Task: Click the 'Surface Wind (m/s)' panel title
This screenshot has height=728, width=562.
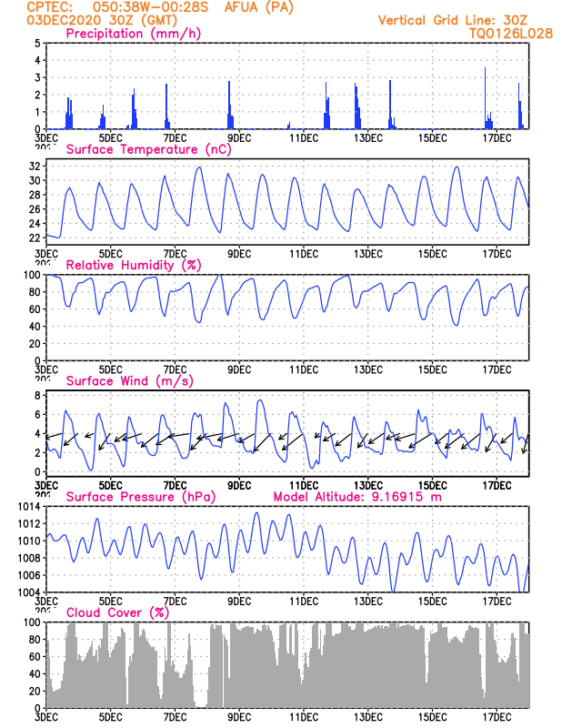Action: click(129, 381)
